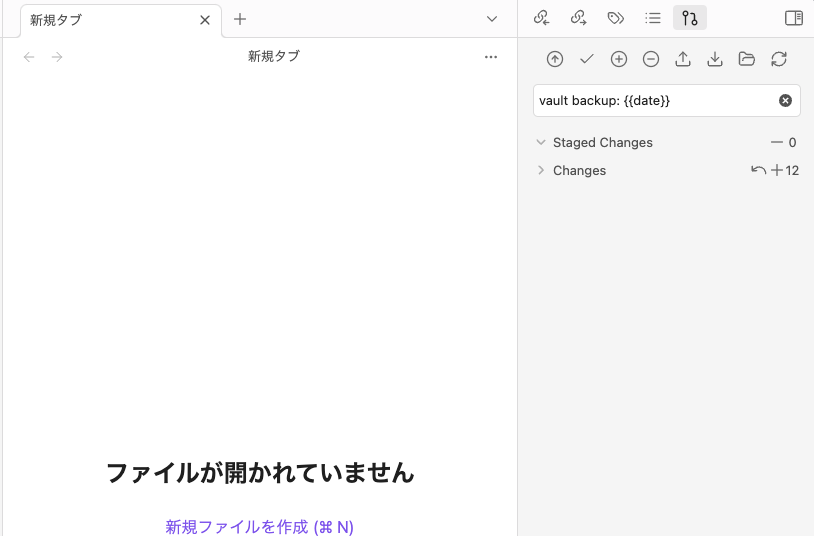Click the Commit checkmark icon
Image resolution: width=814 pixels, height=536 pixels.
587,59
